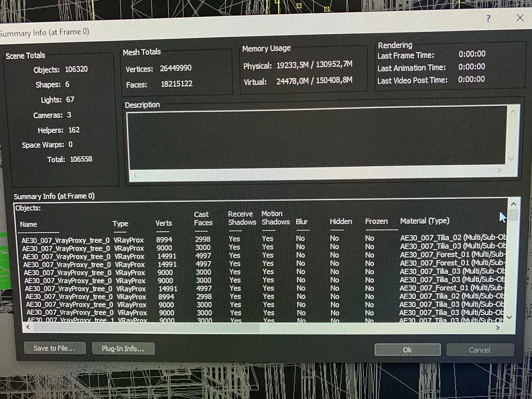
Task: Click the Motion Shadows column header
Action: pos(275,218)
